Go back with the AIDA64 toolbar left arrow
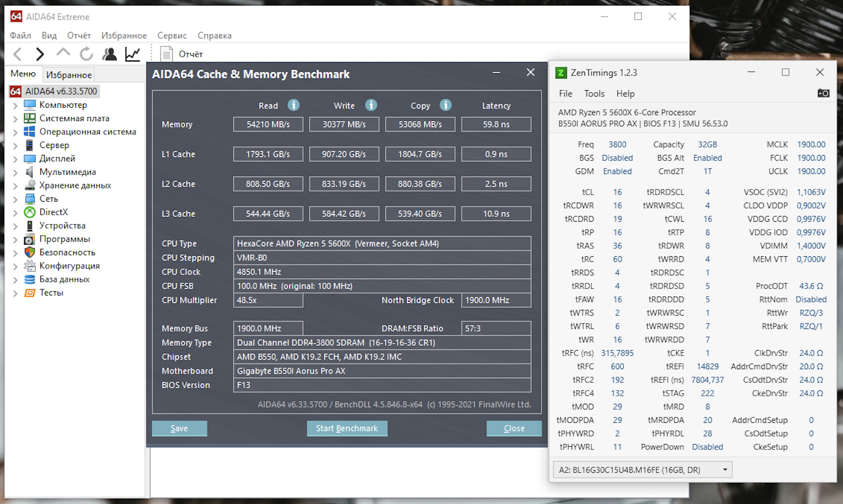Screen dimensions: 843x504 coord(18,54)
